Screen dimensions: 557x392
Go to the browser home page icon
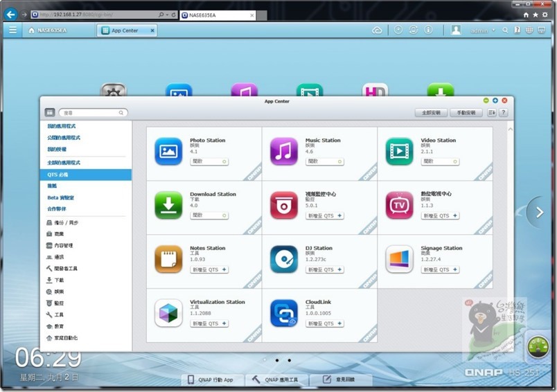tap(526, 15)
